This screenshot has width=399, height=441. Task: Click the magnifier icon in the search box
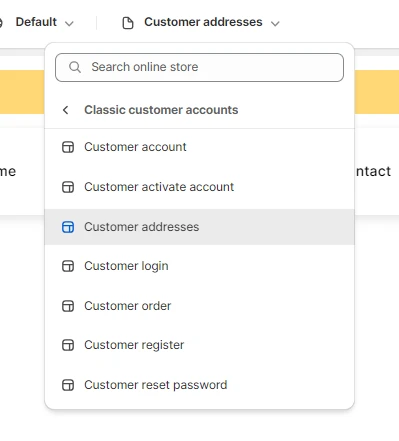pyautogui.click(x=75, y=67)
